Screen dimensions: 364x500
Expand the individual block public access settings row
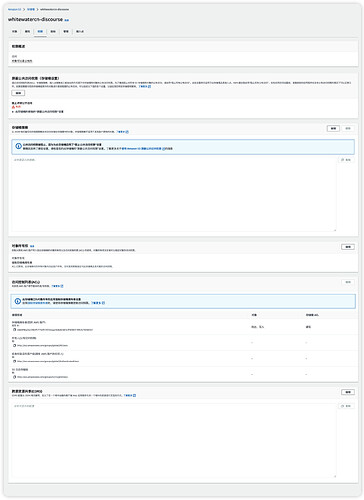(38, 112)
